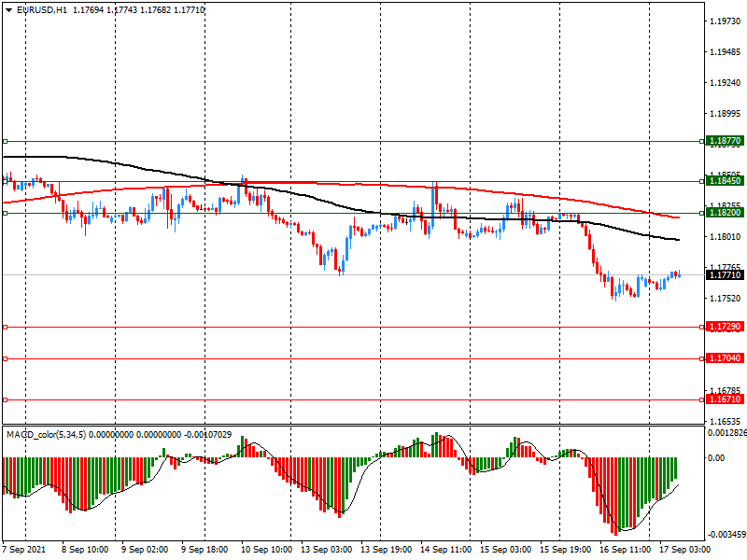Click the 13 Sep 03:00 time label
Image resolution: width=747 pixels, height=560 pixels.
(327, 549)
